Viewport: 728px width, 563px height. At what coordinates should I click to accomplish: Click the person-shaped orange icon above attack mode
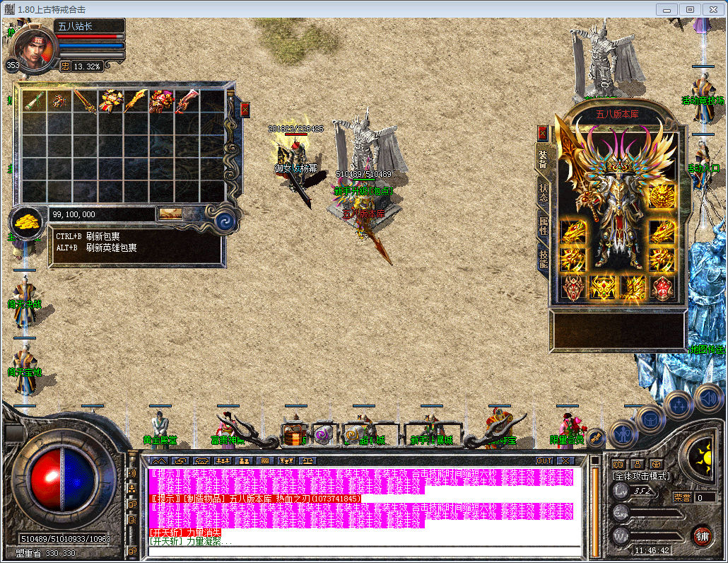(x=638, y=463)
